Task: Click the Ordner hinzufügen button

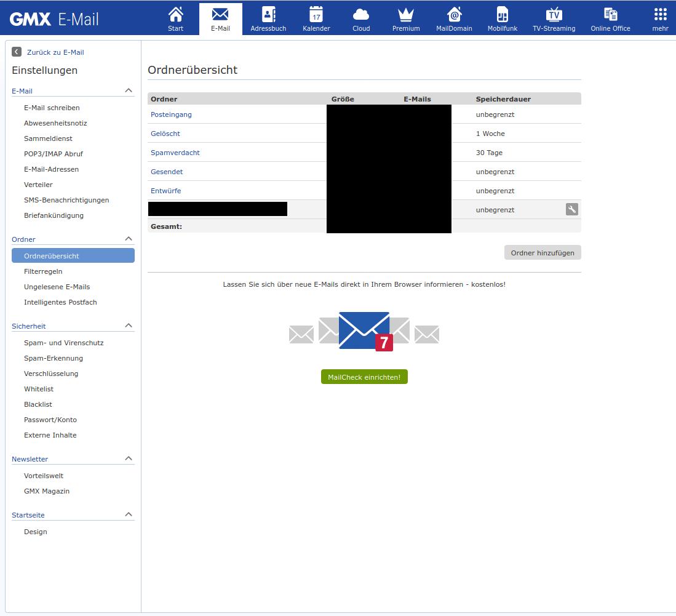Action: coord(543,253)
